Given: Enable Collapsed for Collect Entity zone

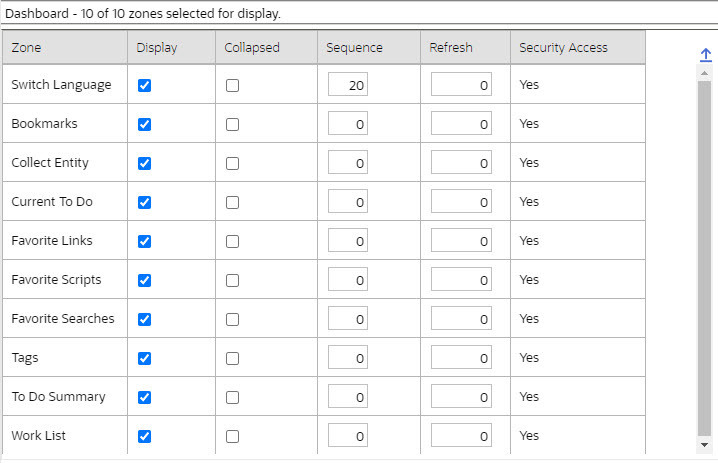Looking at the screenshot, I should (233, 164).
